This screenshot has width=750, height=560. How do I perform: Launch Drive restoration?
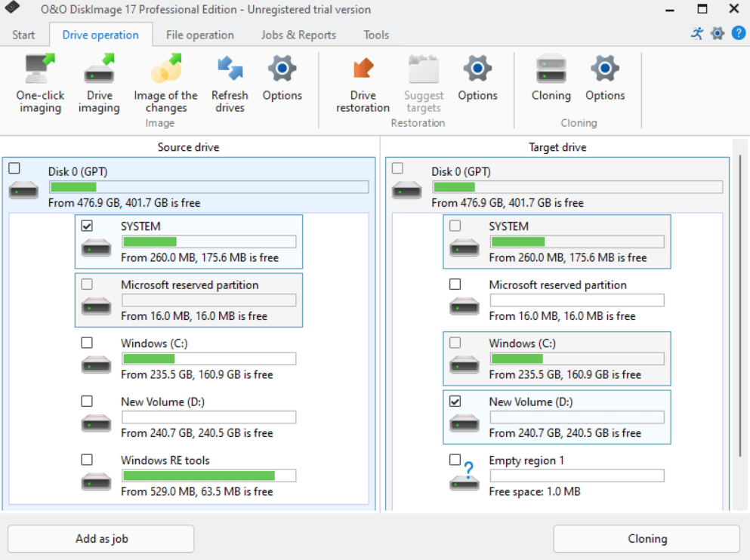click(x=363, y=84)
